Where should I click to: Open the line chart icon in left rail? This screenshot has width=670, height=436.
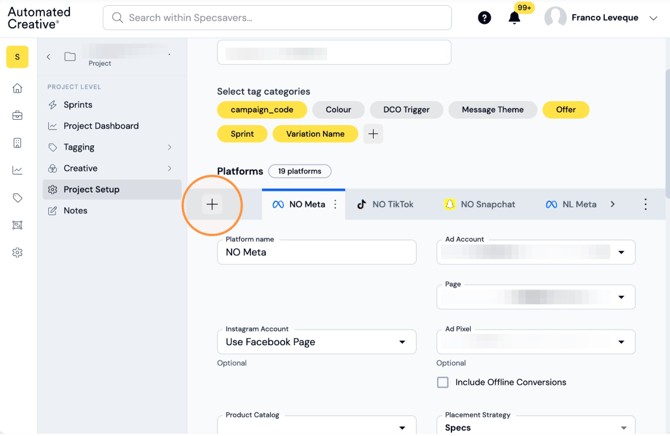(x=17, y=170)
